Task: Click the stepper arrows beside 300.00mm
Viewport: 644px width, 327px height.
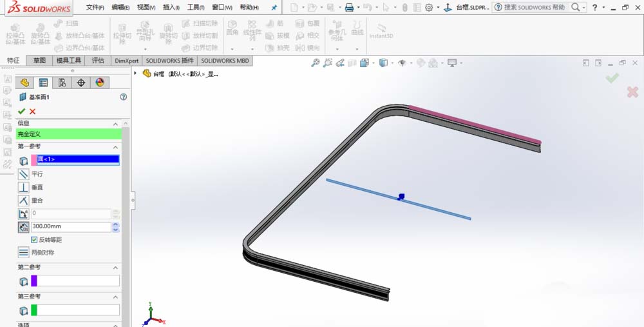Action: [116, 226]
